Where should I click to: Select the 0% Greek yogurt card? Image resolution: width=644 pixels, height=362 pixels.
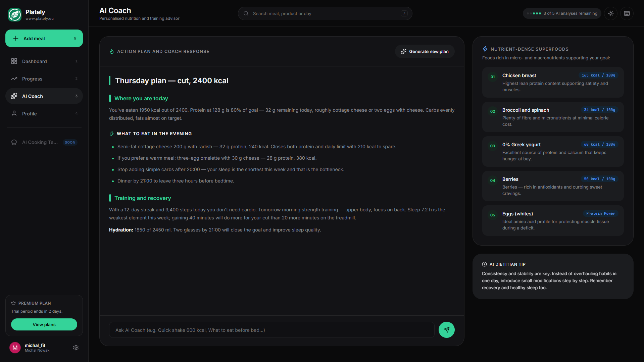coord(553,151)
